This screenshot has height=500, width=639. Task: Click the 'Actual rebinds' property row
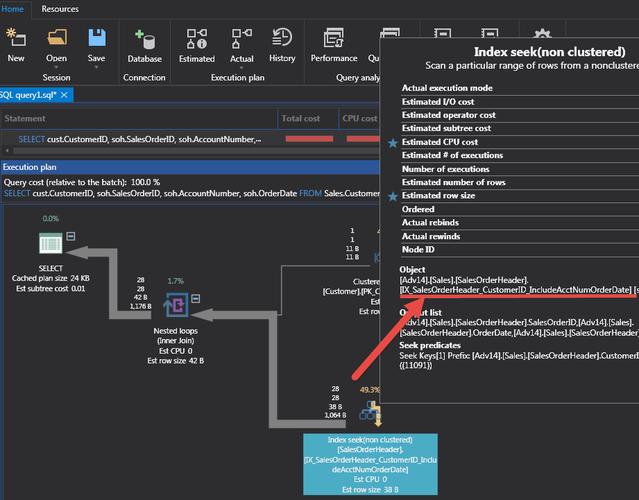pos(520,222)
